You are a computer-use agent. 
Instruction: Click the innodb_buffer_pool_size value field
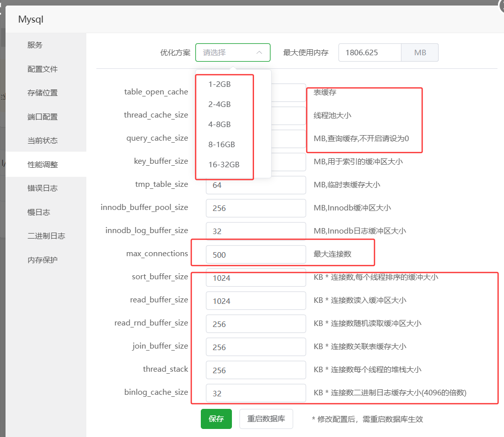[x=256, y=208]
